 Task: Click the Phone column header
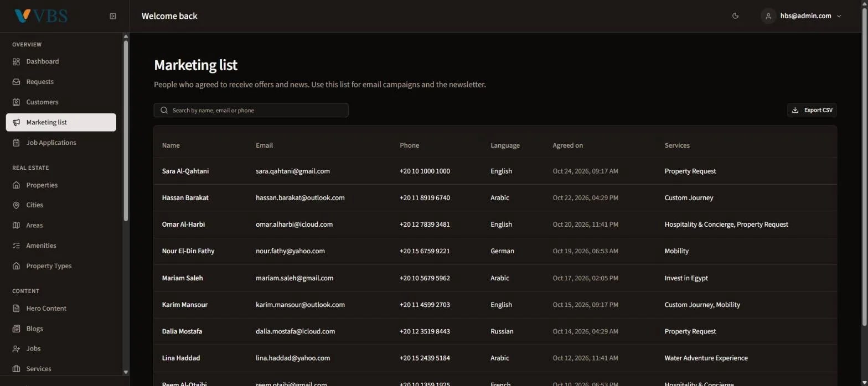coord(409,145)
